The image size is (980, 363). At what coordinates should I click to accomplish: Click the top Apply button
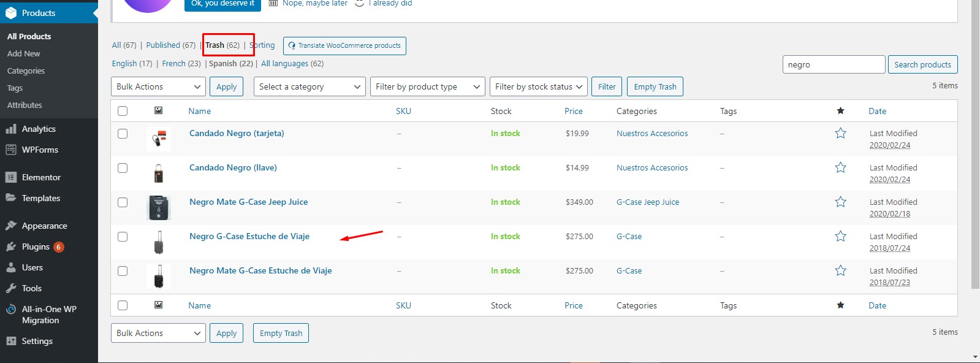click(227, 86)
